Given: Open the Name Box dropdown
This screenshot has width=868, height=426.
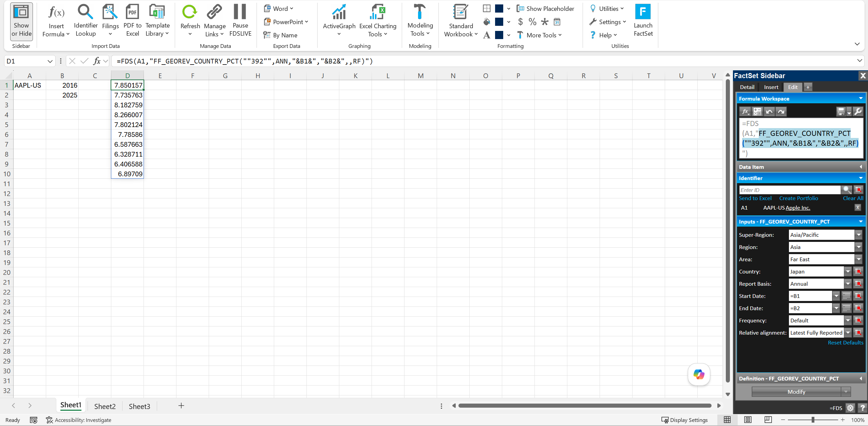Looking at the screenshot, I should pyautogui.click(x=50, y=61).
